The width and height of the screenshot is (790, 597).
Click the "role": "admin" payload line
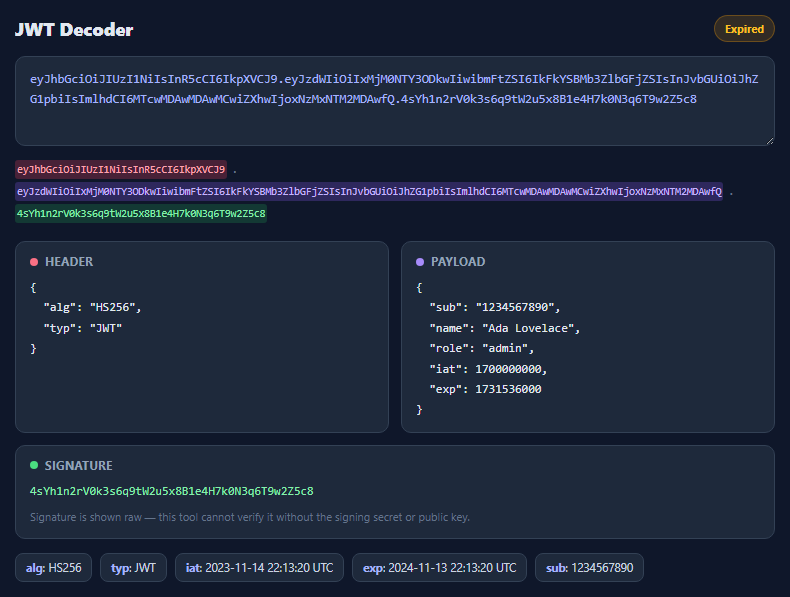(482, 349)
